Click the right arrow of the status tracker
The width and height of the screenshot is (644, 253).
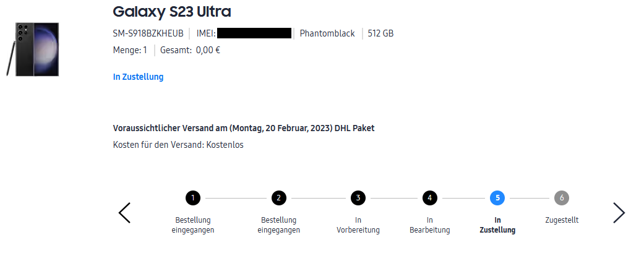pos(619,213)
